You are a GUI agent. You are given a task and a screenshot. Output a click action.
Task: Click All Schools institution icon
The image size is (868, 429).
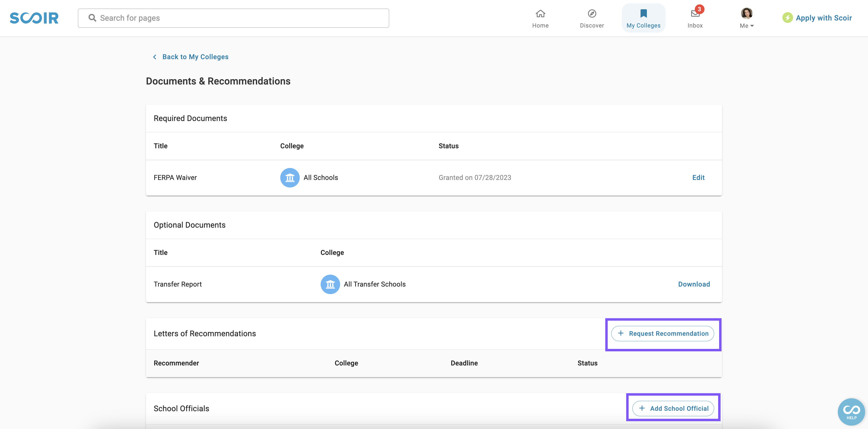tap(290, 178)
